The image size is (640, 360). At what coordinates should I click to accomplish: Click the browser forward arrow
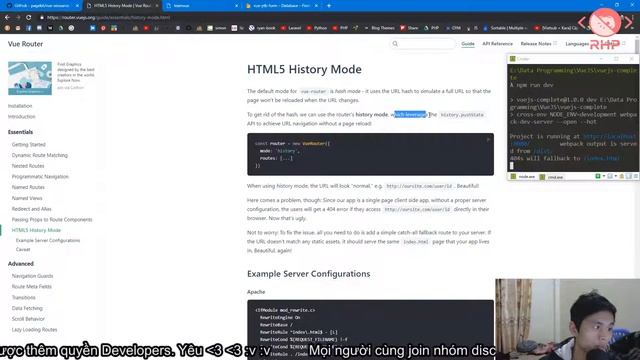(18, 18)
